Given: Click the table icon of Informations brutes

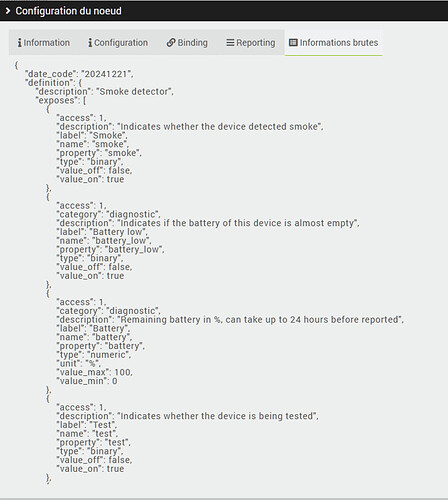Looking at the screenshot, I should click(x=293, y=43).
